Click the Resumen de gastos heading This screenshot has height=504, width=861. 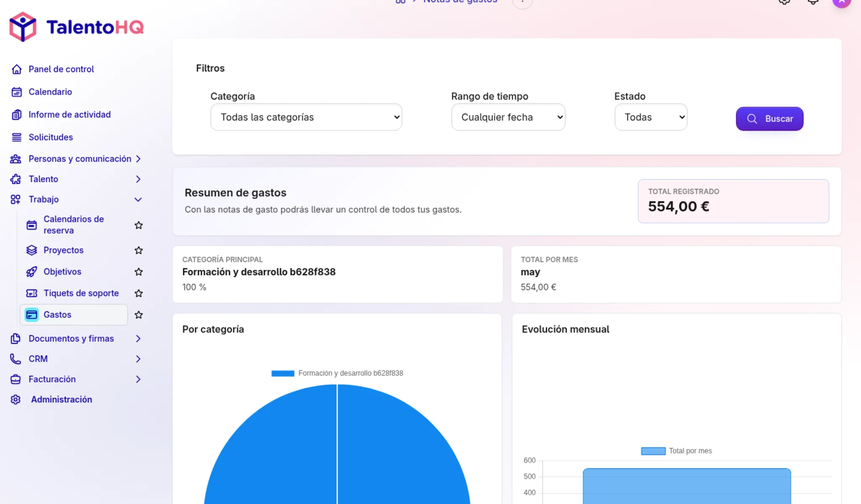pos(235,193)
